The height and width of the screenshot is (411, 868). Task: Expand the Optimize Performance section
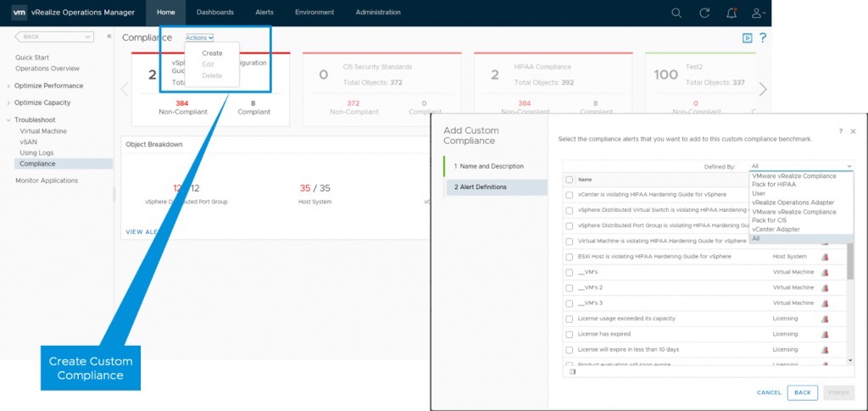8,86
